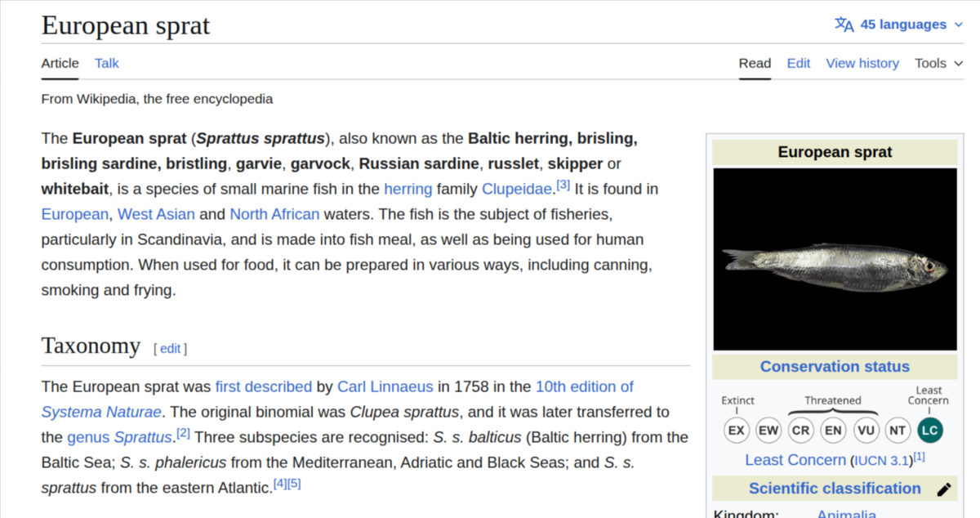Open citation reference 2
Viewport: 980px width, 518px height.
pyautogui.click(x=183, y=433)
